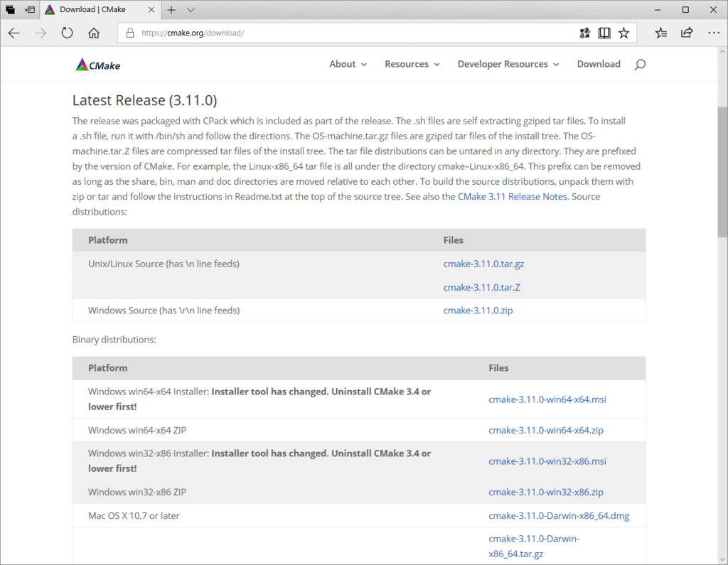Maximize the browser window
The height and width of the screenshot is (565, 728).
[x=685, y=10]
